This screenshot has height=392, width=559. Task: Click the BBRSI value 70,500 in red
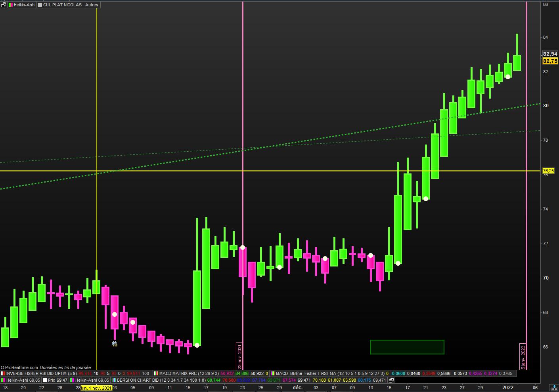229,380
